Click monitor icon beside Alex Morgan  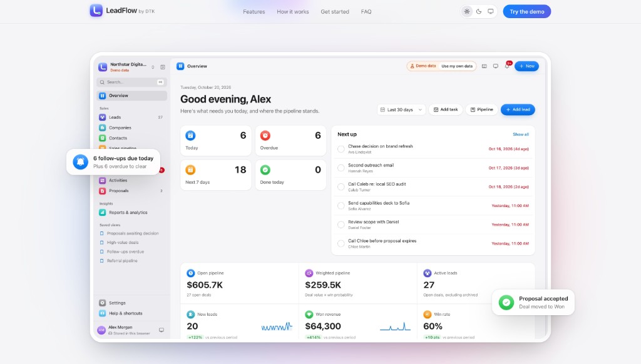coord(162,330)
